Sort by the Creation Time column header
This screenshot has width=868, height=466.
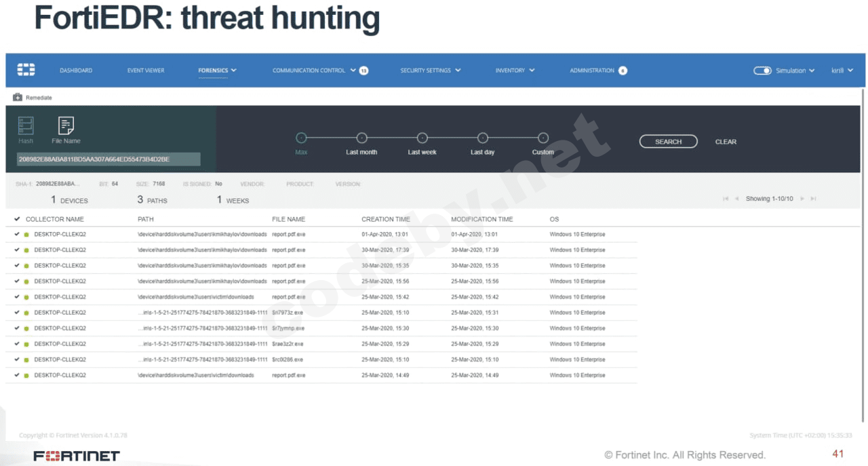[x=386, y=219]
